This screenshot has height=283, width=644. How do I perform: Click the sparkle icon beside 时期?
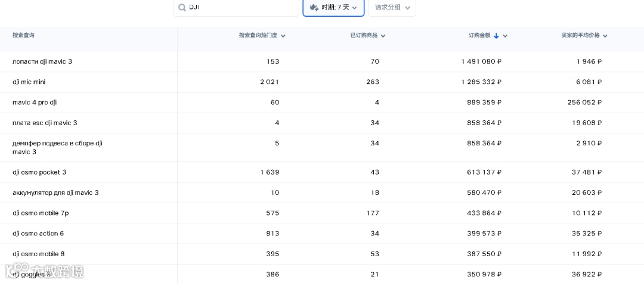[314, 7]
